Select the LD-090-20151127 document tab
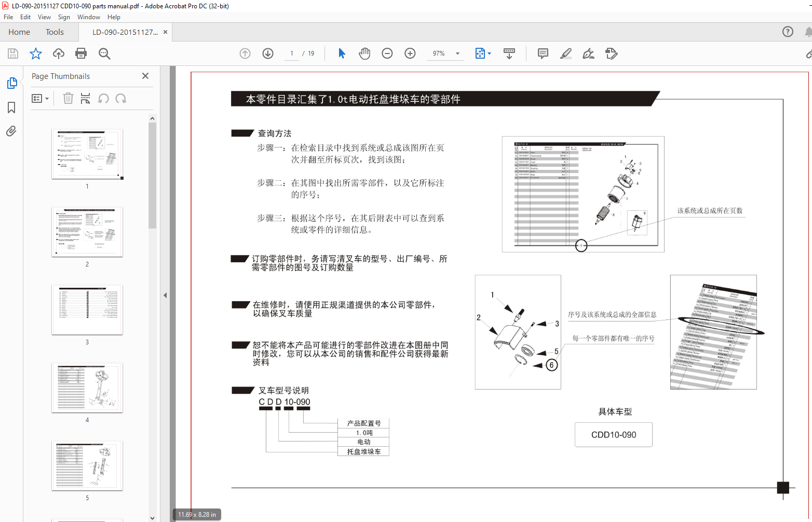Image resolution: width=812 pixels, height=522 pixels. (125, 32)
